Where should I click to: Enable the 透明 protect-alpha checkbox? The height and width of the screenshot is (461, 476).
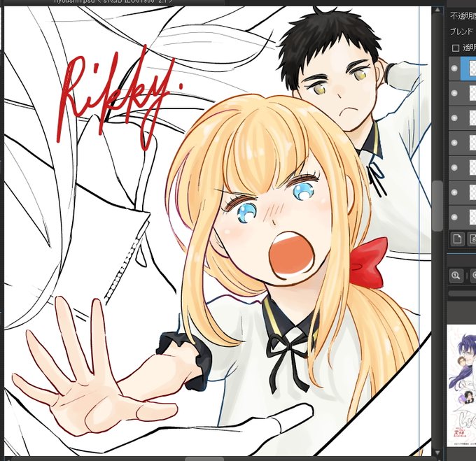456,48
